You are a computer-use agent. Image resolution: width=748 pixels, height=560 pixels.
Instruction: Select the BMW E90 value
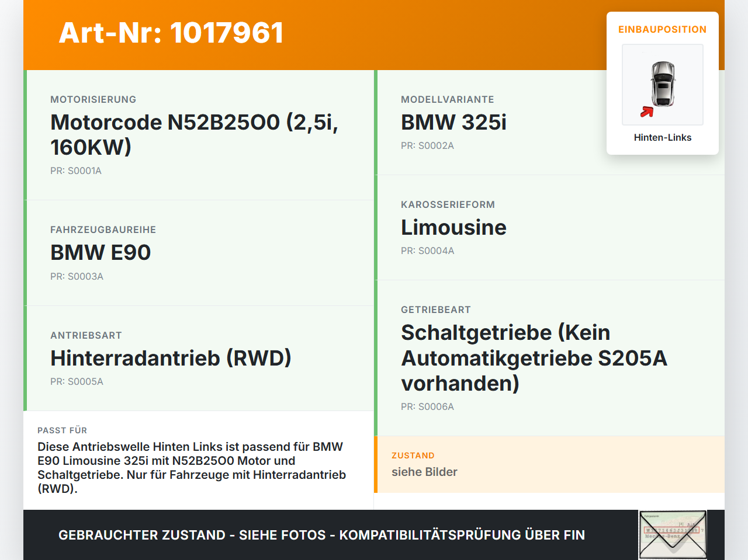pyautogui.click(x=101, y=252)
